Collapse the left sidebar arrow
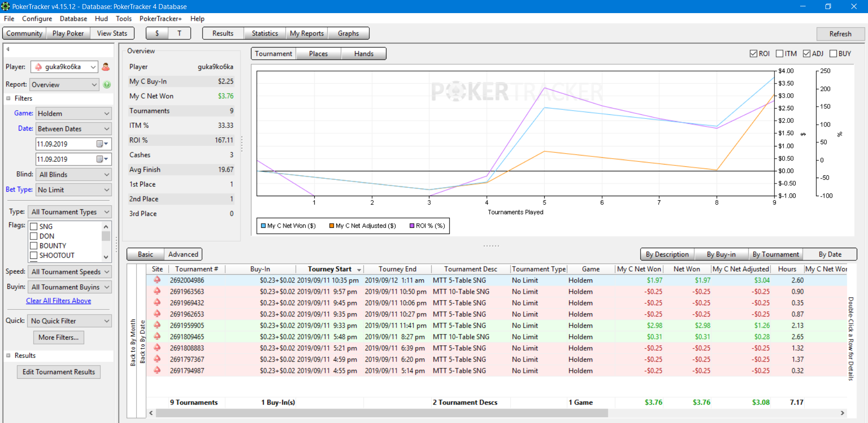The image size is (868, 423). point(8,49)
